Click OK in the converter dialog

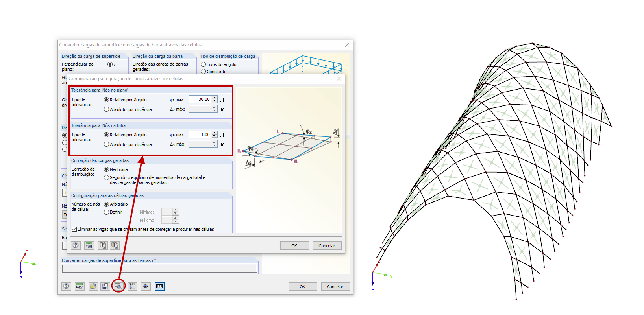pos(303,286)
